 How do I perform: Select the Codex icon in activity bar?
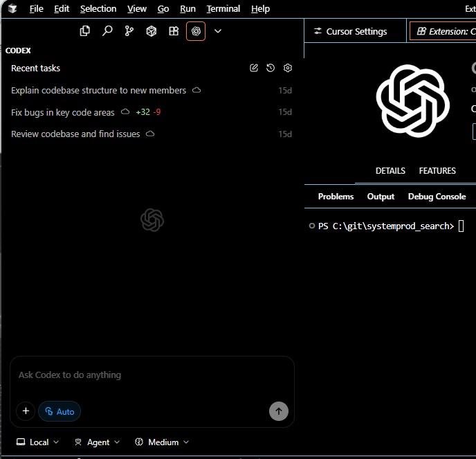(x=196, y=31)
